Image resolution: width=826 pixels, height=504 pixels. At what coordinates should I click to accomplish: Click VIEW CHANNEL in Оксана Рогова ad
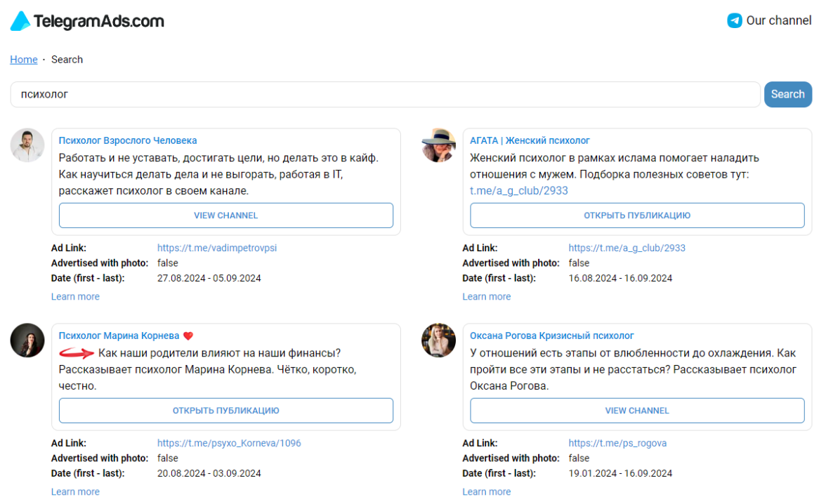pyautogui.click(x=637, y=411)
